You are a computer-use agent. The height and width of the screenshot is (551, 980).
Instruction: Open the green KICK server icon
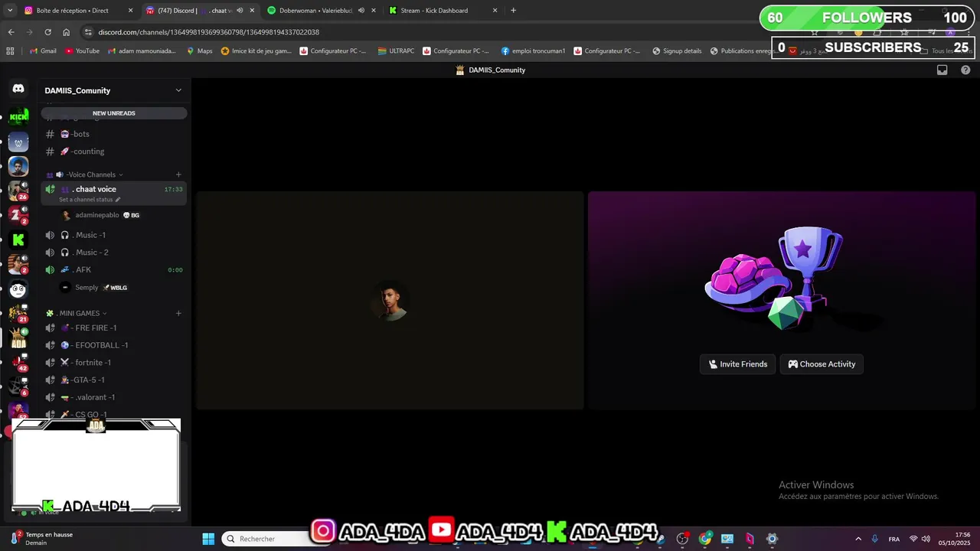click(x=18, y=116)
